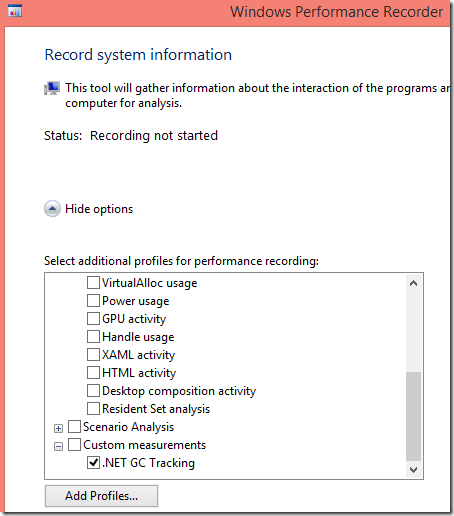Enable Desktop composition activity profile
This screenshot has height=516, width=454.
[x=93, y=390]
